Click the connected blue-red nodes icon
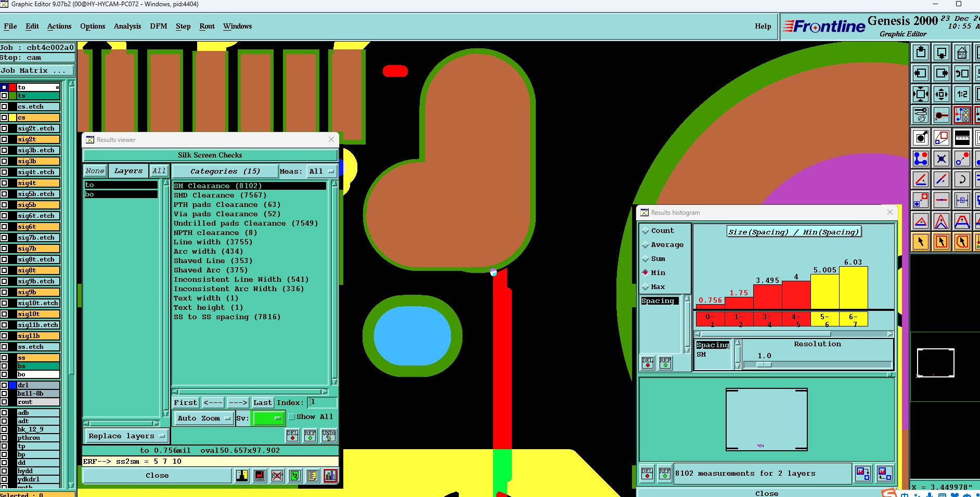 (921, 159)
